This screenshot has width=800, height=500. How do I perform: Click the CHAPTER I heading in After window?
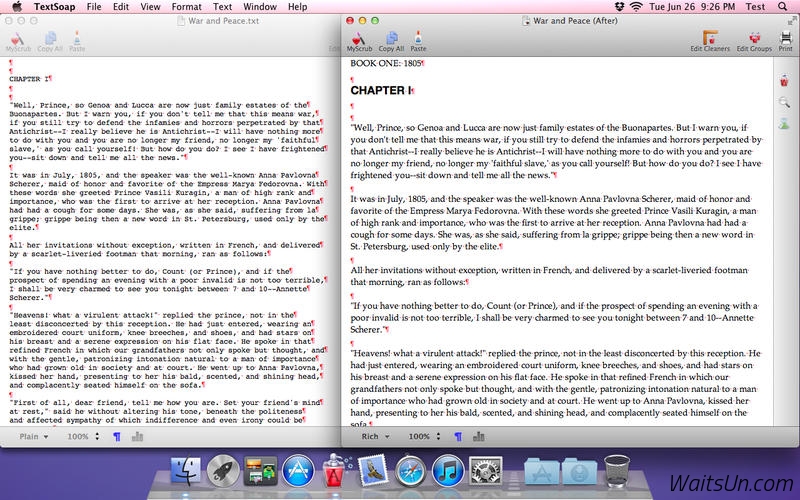click(x=381, y=90)
